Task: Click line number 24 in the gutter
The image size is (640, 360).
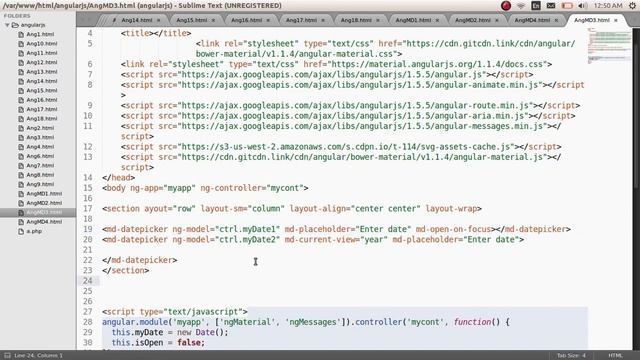Action: click(88, 281)
